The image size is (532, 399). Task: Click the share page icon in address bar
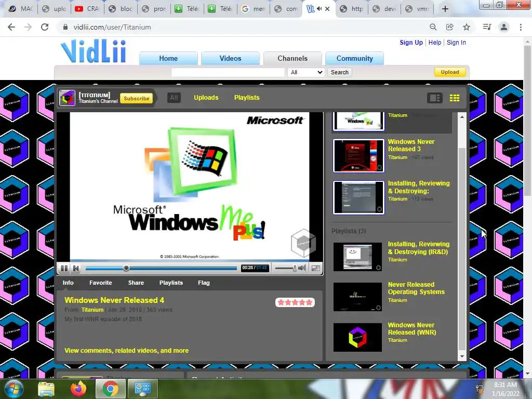[x=449, y=27]
